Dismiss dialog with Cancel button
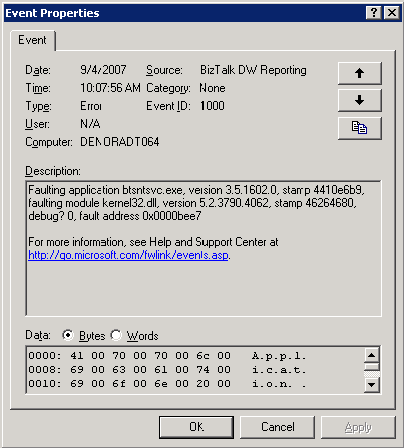 tap(277, 427)
